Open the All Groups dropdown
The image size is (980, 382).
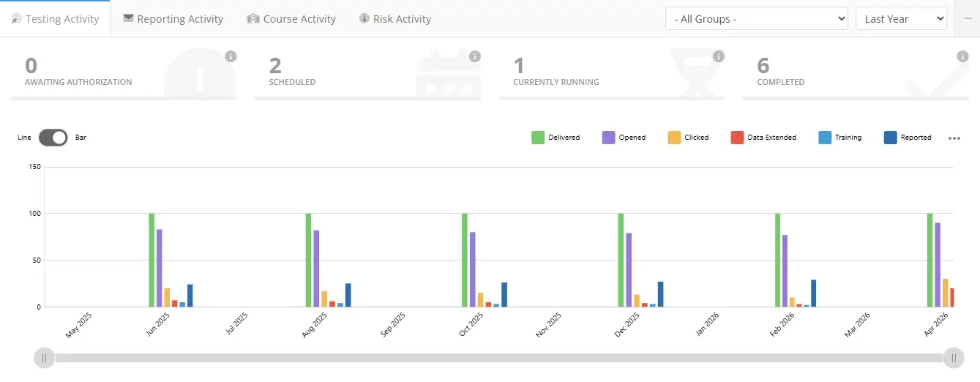(756, 19)
